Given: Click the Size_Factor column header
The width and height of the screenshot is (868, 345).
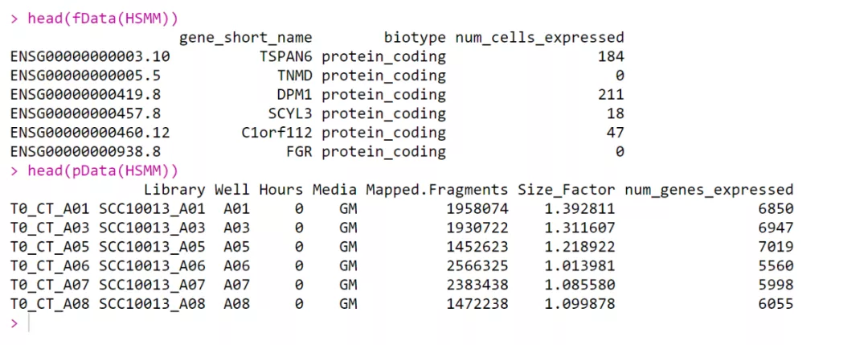Looking at the screenshot, I should [x=566, y=190].
